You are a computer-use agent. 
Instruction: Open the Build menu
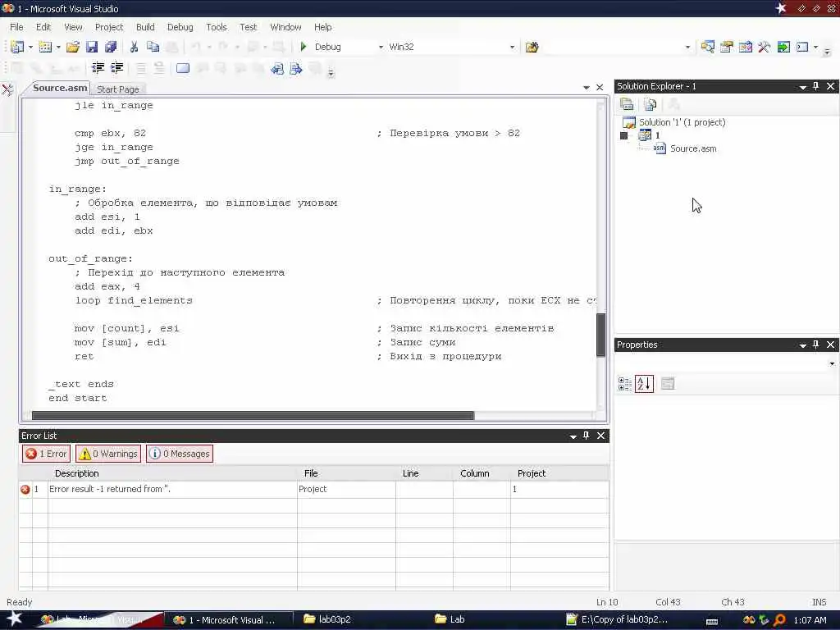coord(145,27)
